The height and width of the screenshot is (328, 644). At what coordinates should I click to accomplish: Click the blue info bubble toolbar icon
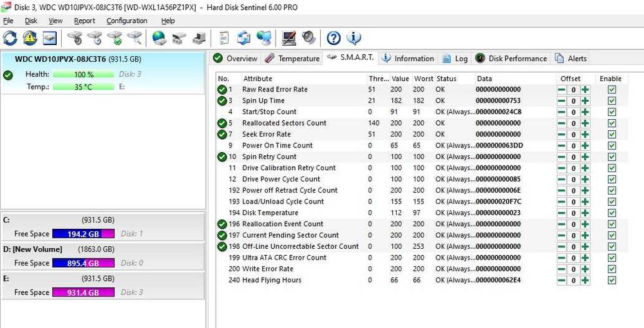(354, 38)
